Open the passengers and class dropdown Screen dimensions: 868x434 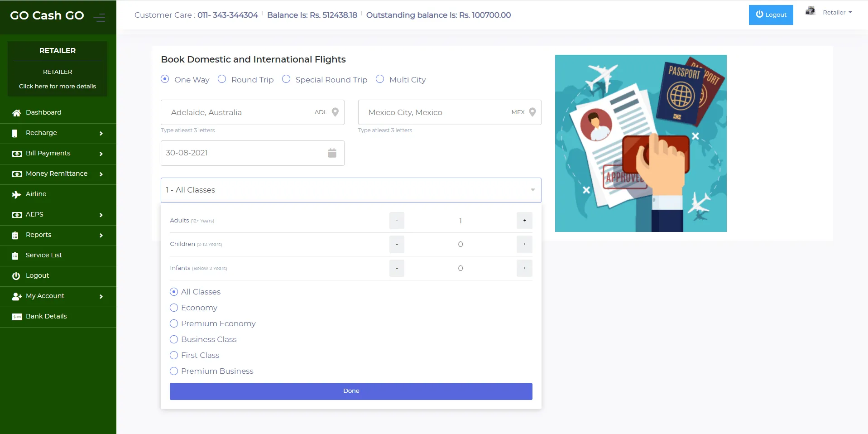(x=350, y=190)
